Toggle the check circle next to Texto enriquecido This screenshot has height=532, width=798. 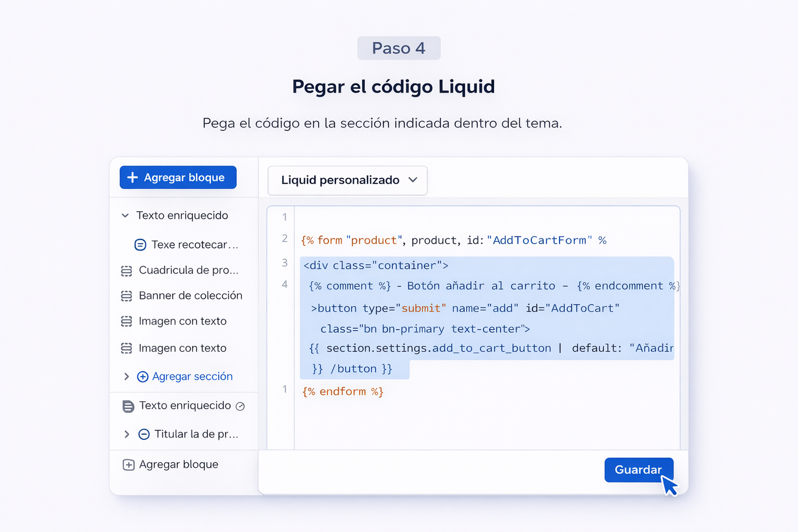click(x=240, y=406)
